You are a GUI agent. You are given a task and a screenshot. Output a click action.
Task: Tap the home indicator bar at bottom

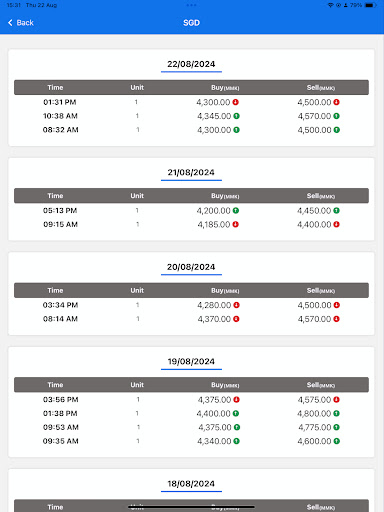191,507
